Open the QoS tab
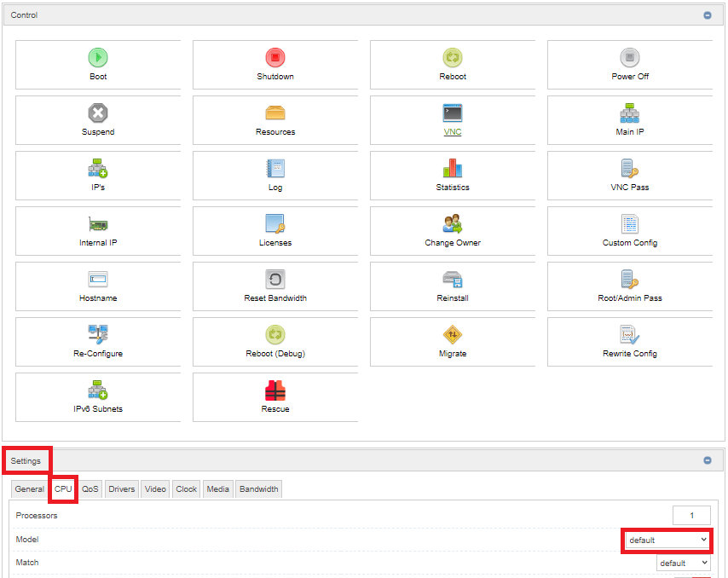 click(90, 489)
